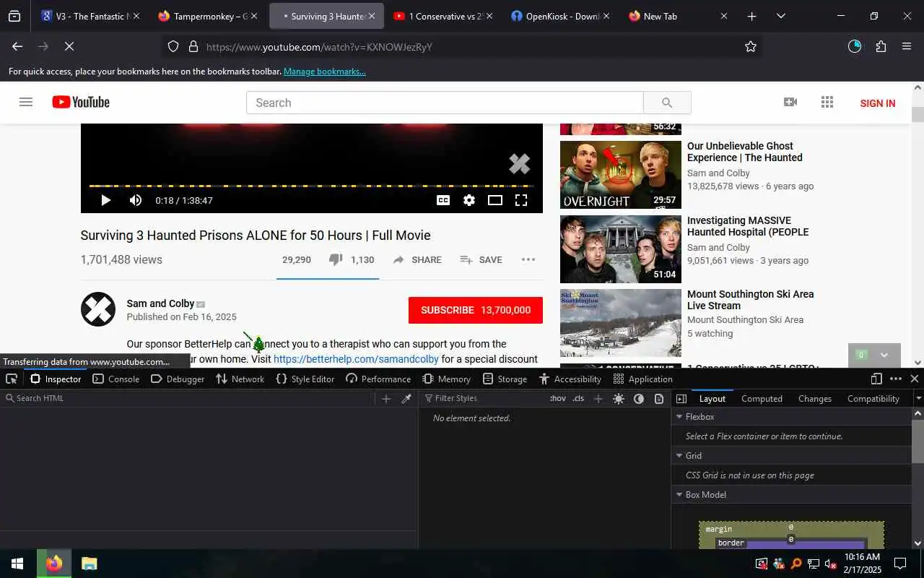Open the betterhelp.com/samandcolby link

356,359
